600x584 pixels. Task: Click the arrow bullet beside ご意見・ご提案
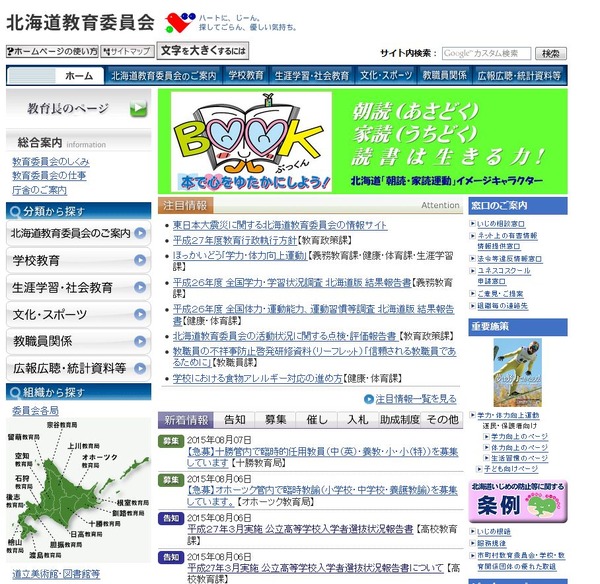coord(473,294)
